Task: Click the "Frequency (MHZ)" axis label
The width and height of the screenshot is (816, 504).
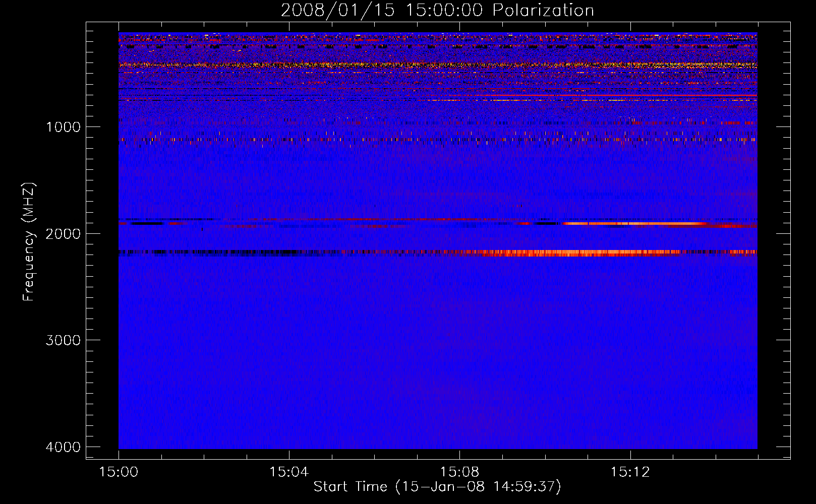Action: (x=29, y=242)
